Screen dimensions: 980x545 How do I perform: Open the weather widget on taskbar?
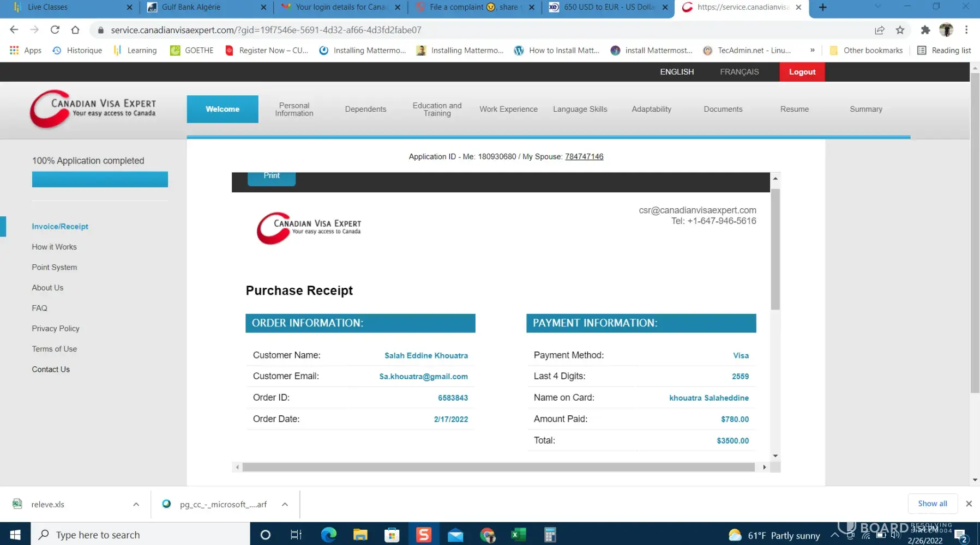click(x=774, y=535)
